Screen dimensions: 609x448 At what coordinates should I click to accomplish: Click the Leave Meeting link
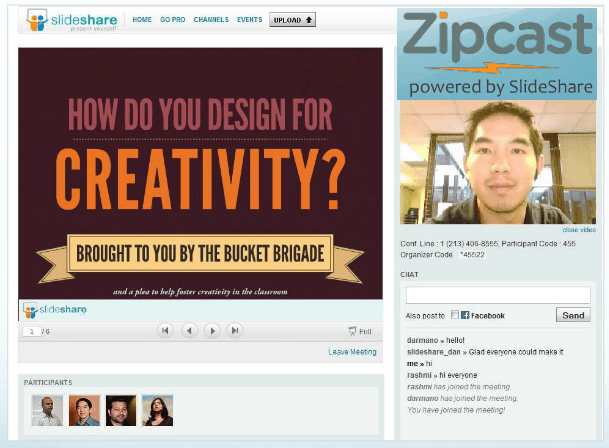pos(352,352)
